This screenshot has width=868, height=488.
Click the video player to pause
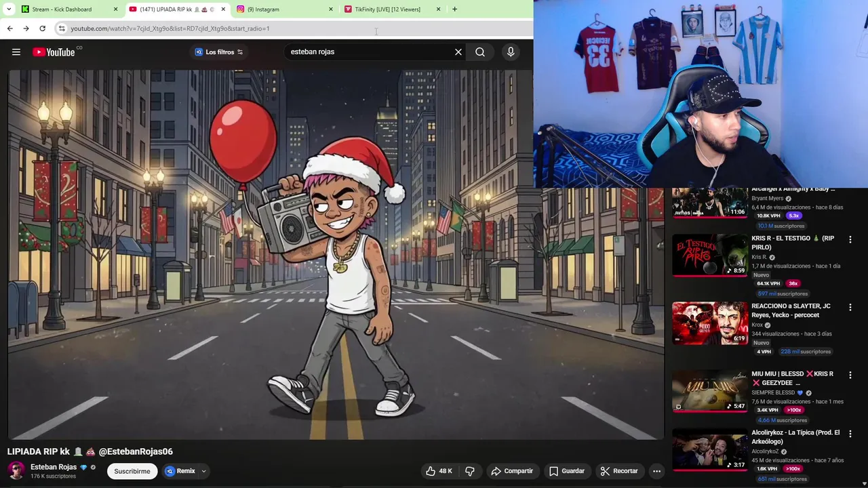click(x=336, y=254)
